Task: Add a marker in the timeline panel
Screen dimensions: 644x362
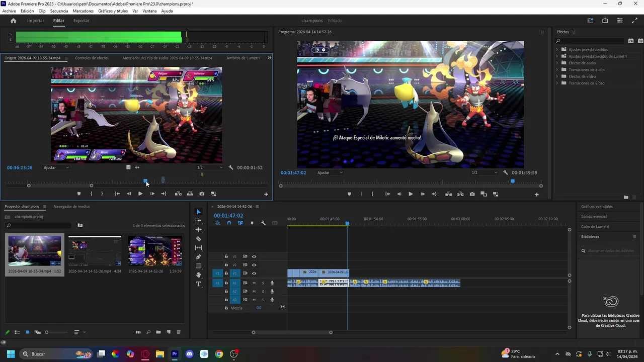Action: (x=252, y=223)
